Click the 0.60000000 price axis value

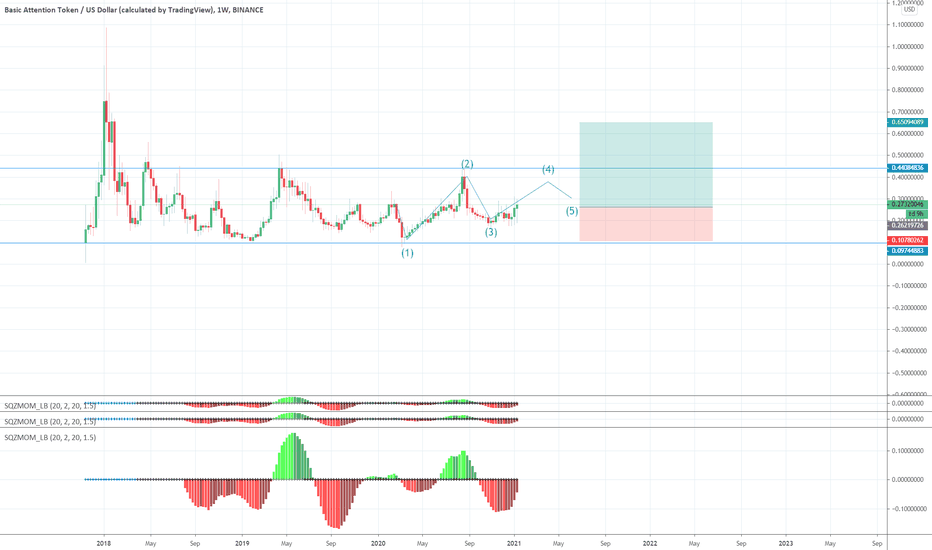tap(908, 134)
